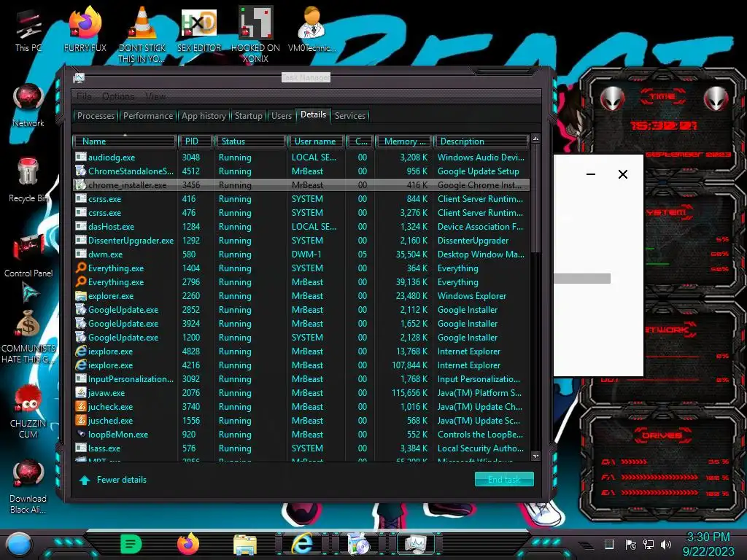Viewport: 747px width, 560px height.
Task: Open Internet Explorer from the taskbar
Action: 302,544
